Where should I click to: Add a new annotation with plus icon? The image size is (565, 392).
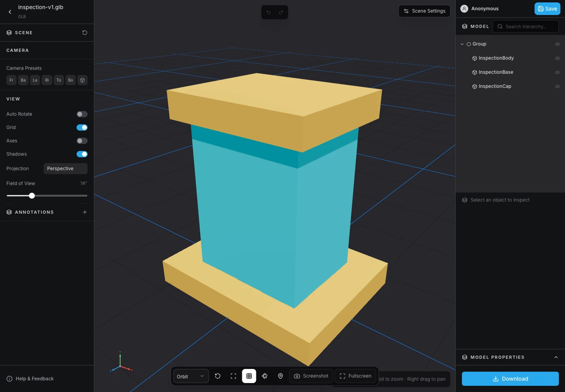pyautogui.click(x=85, y=212)
